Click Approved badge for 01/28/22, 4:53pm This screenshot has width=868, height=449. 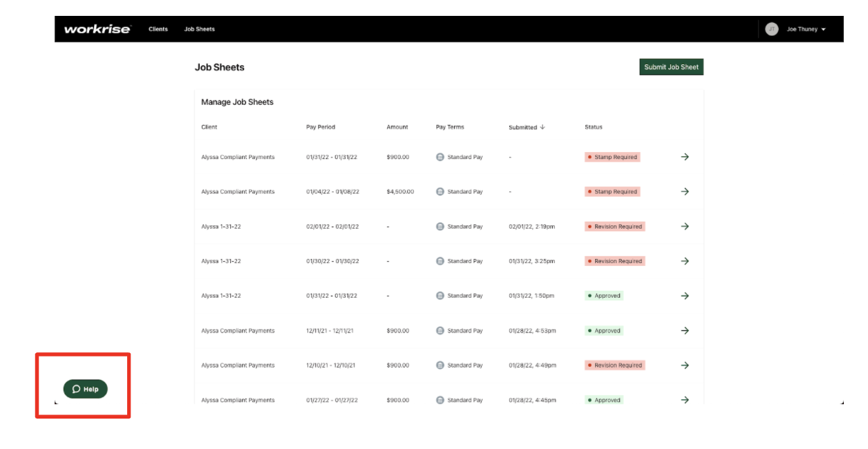(x=604, y=330)
